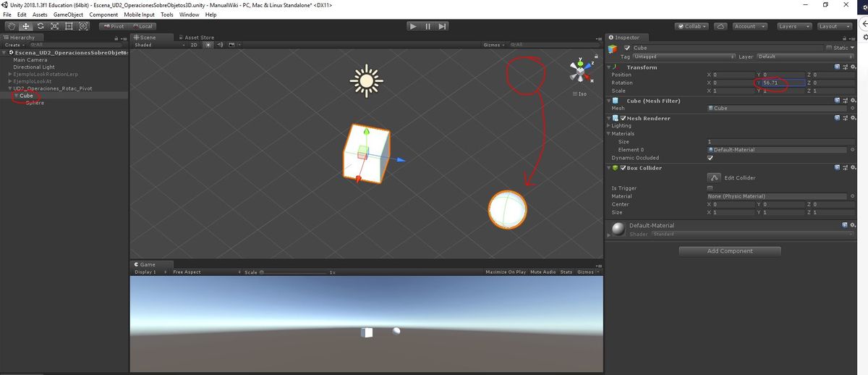The height and width of the screenshot is (375, 868).
Task: Click Mute Audio button
Action: click(x=543, y=272)
